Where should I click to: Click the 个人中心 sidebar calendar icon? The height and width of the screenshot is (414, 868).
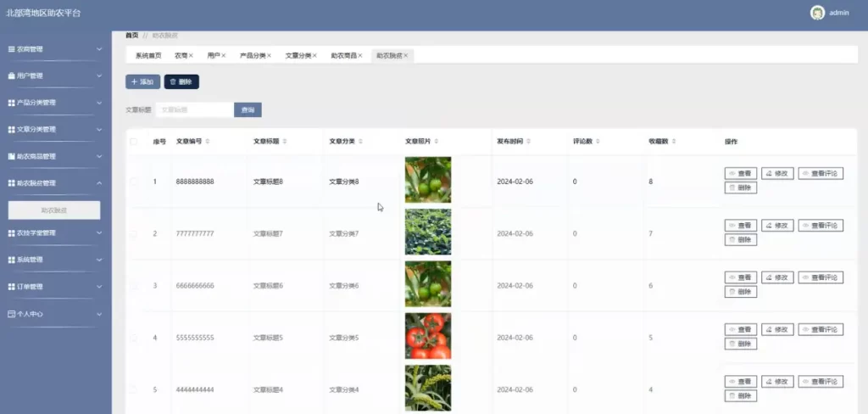(x=11, y=314)
